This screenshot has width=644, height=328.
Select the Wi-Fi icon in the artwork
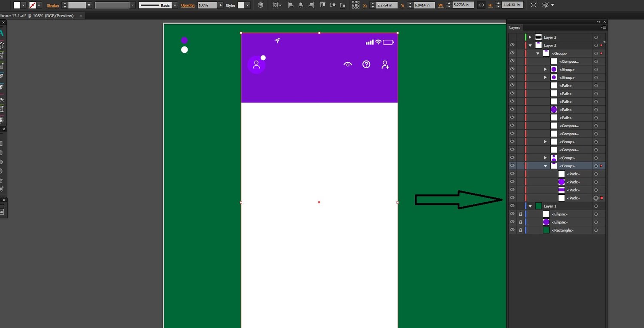(378, 42)
